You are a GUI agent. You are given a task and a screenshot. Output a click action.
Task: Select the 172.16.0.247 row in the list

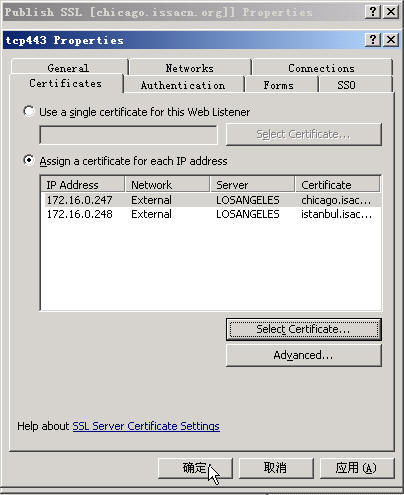(211, 200)
